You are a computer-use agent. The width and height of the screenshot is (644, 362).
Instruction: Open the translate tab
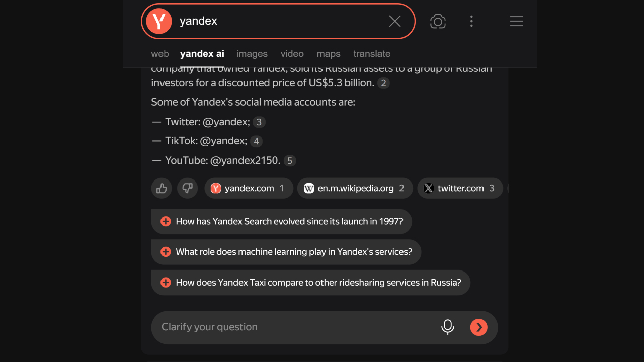[372, 54]
